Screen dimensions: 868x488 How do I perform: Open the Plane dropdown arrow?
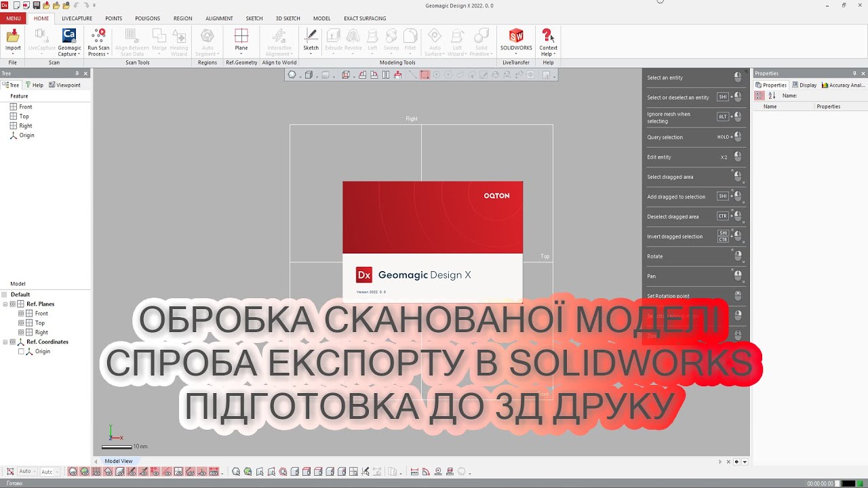241,54
